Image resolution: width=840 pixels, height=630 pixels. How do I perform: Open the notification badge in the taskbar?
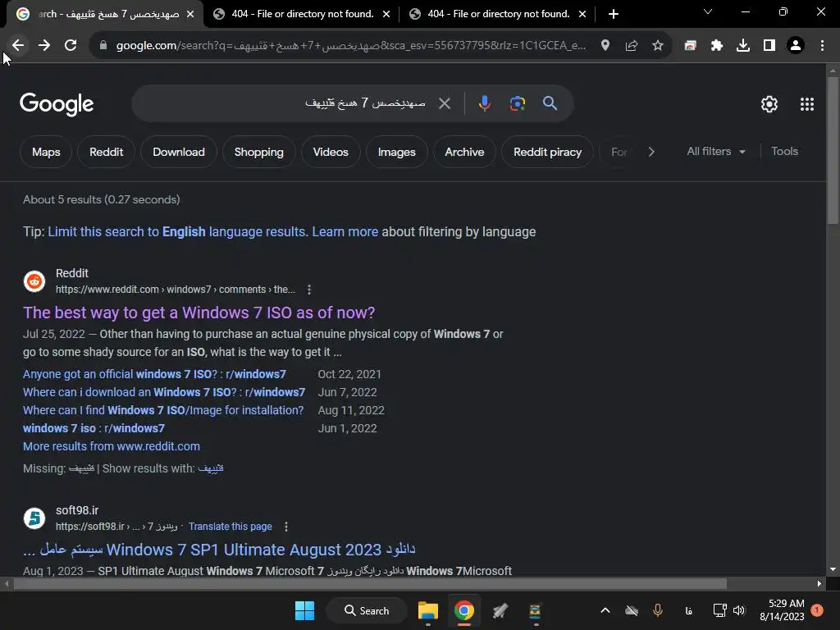click(817, 610)
